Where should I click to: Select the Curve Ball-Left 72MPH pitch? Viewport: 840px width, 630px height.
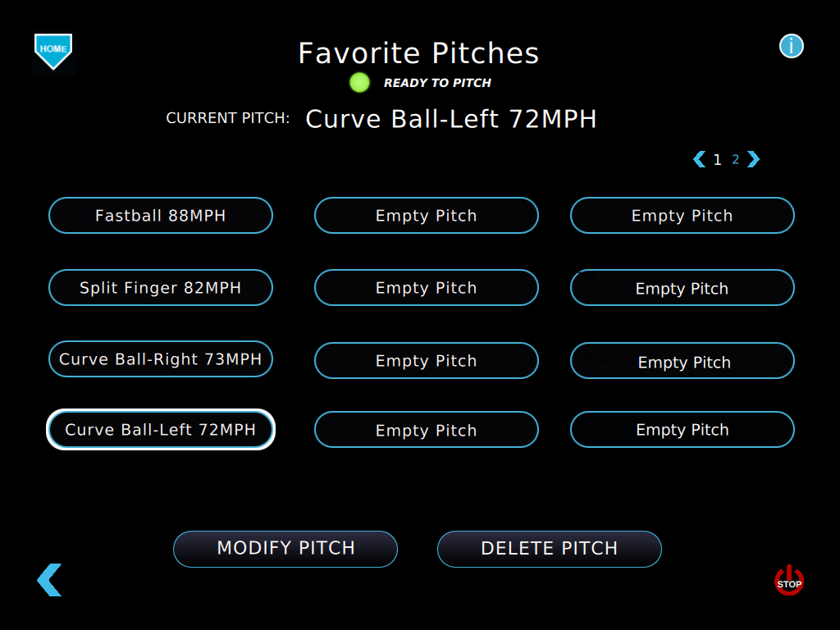[x=161, y=429]
